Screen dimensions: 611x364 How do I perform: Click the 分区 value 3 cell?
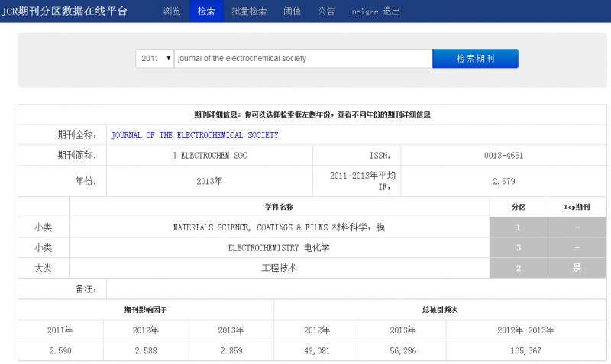tap(519, 247)
